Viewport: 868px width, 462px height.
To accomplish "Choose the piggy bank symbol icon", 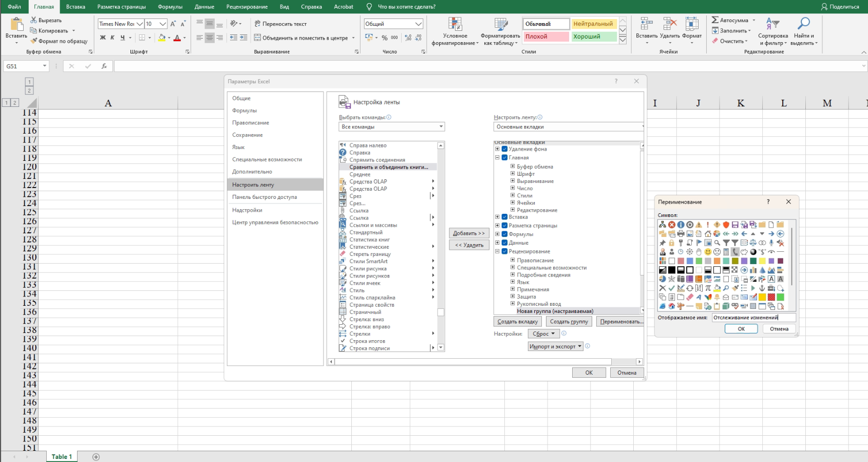I will (x=744, y=252).
